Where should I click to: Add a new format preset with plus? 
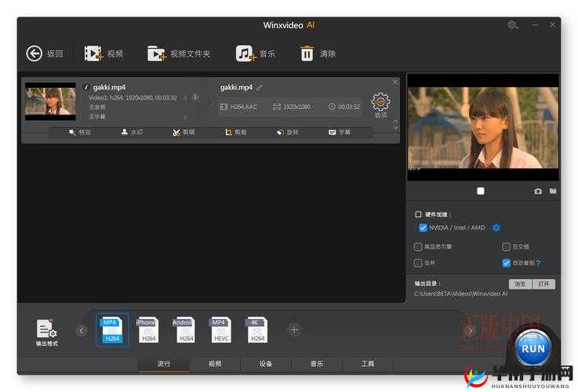[x=294, y=330]
